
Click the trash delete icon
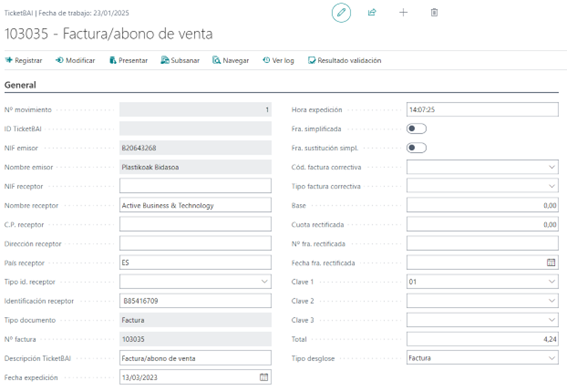(434, 13)
